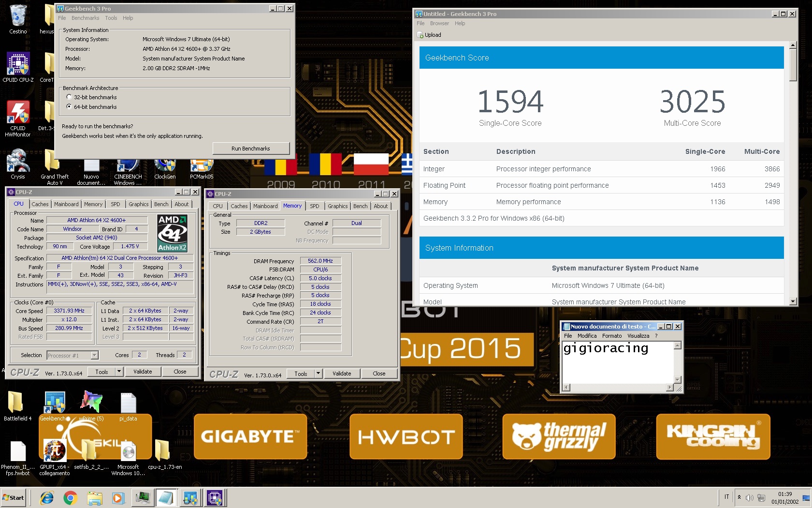Open the setfsb_2_2 folder
Viewport: 812px width, 508px height.
coord(91,454)
